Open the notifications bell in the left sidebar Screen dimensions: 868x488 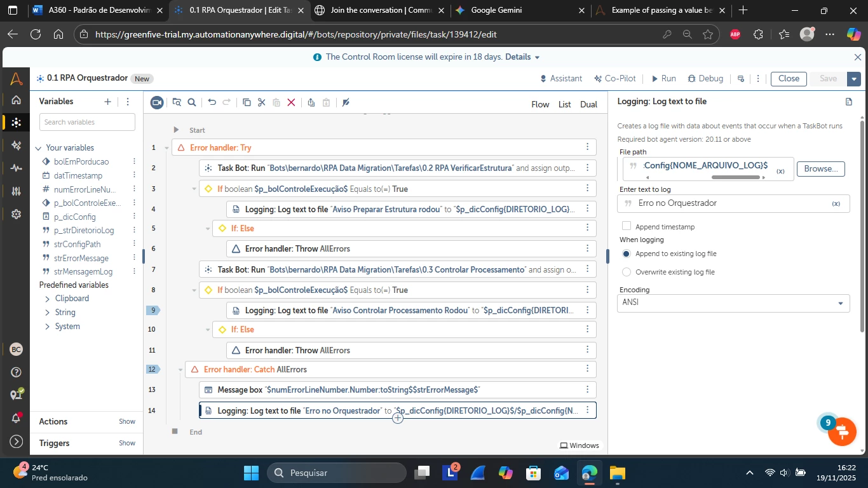tap(17, 418)
